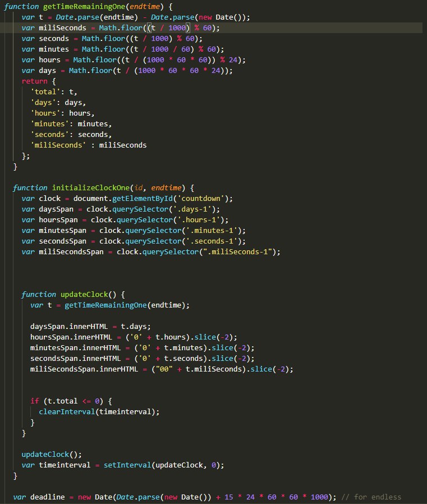Screen dimensions: 427x504
Task: Click the 'var t = getTimeRemainingOne(endtime)' line
Action: click(110, 305)
